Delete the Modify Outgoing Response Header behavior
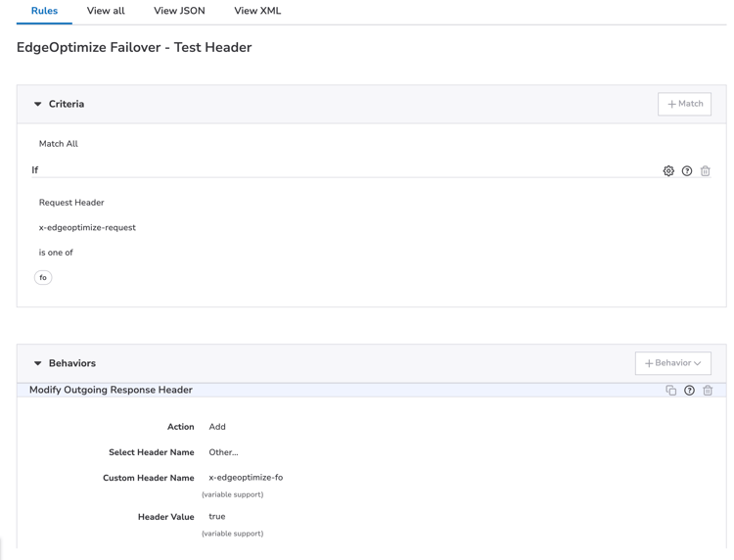734x560 pixels. pyautogui.click(x=708, y=390)
